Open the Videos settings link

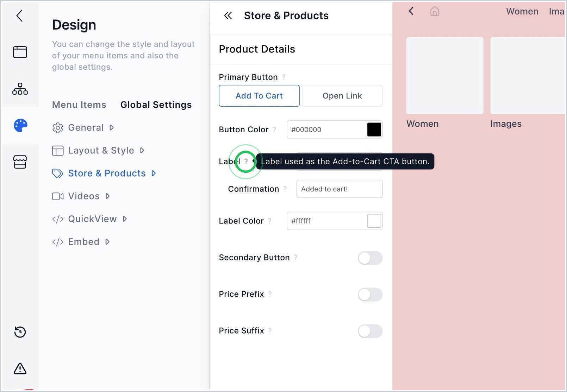pyautogui.click(x=84, y=196)
